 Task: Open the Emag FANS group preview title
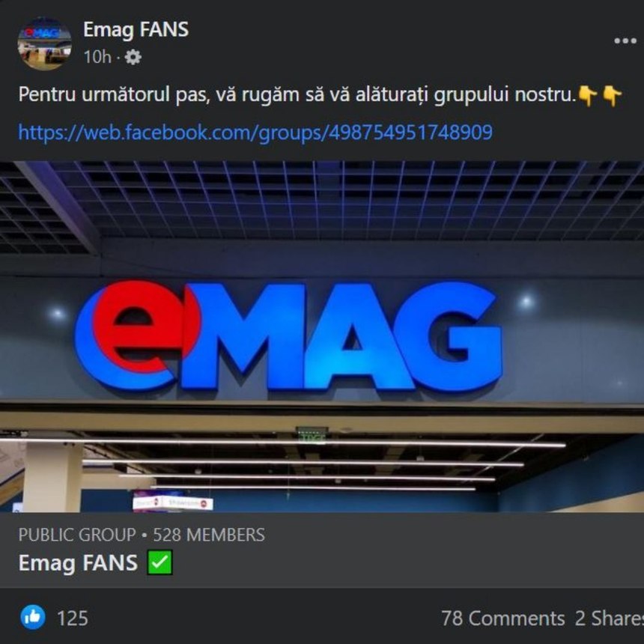click(78, 562)
